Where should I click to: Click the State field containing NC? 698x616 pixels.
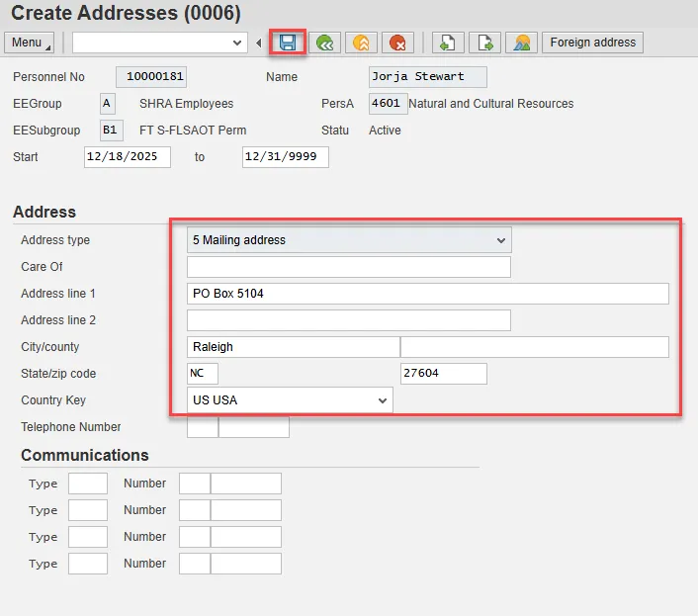coord(202,374)
